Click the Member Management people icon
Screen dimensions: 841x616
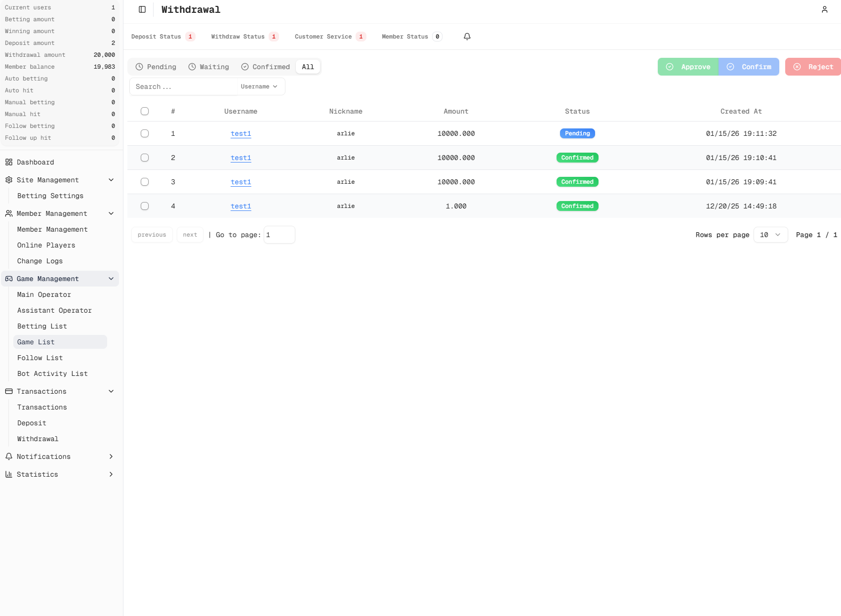9,213
